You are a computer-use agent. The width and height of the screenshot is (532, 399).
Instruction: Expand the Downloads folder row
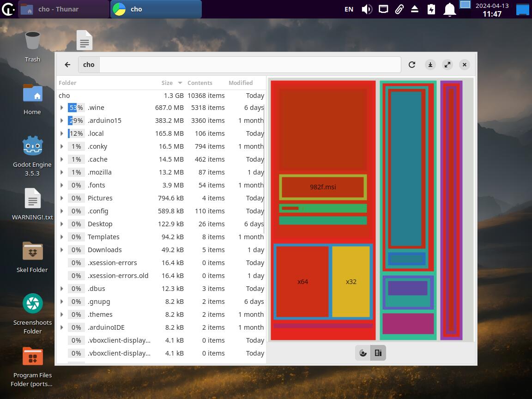click(62, 250)
